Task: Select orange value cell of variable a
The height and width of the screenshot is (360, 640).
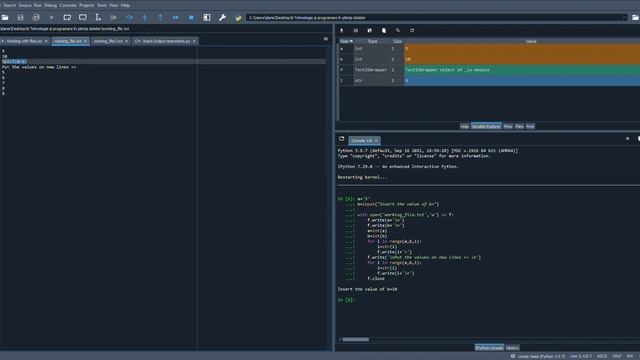Action: coord(522,49)
